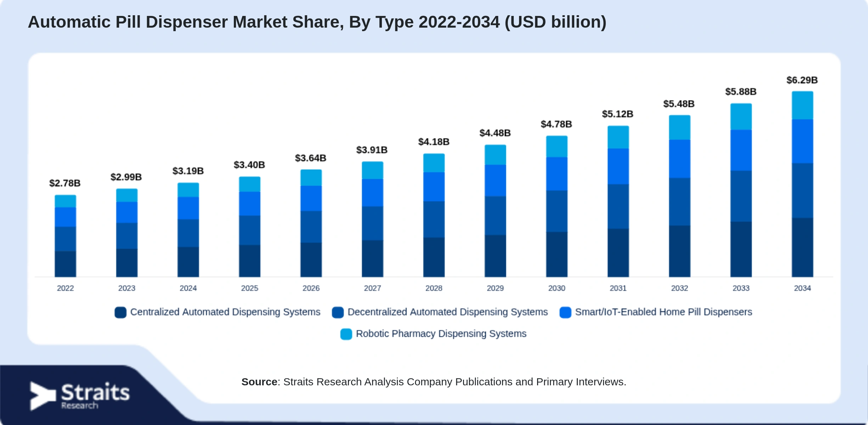This screenshot has height=425, width=868.
Task: Click the $3.64B value label
Action: click(311, 158)
